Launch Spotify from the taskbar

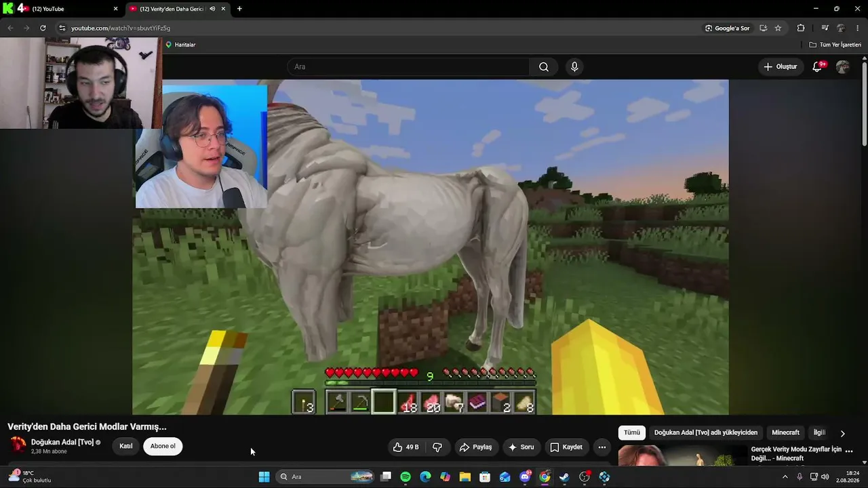tap(406, 476)
